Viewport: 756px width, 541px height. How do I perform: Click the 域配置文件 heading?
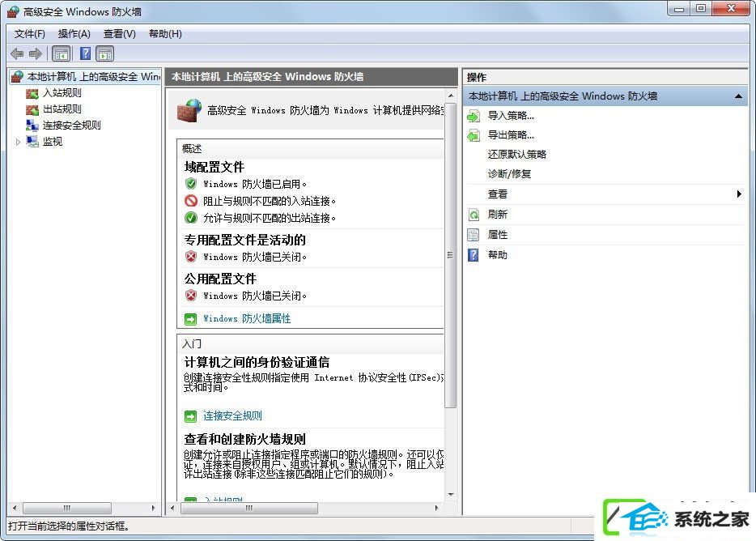(x=214, y=168)
